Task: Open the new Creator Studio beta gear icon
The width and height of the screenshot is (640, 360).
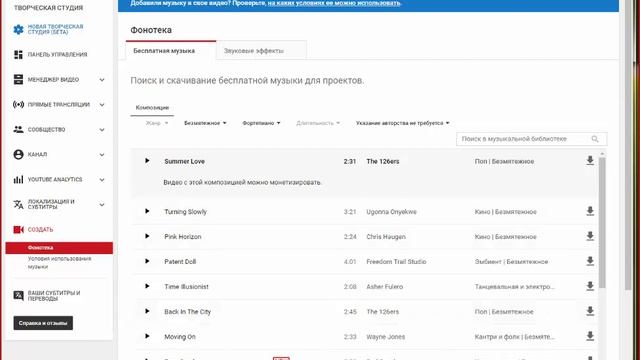Action: [x=18, y=29]
